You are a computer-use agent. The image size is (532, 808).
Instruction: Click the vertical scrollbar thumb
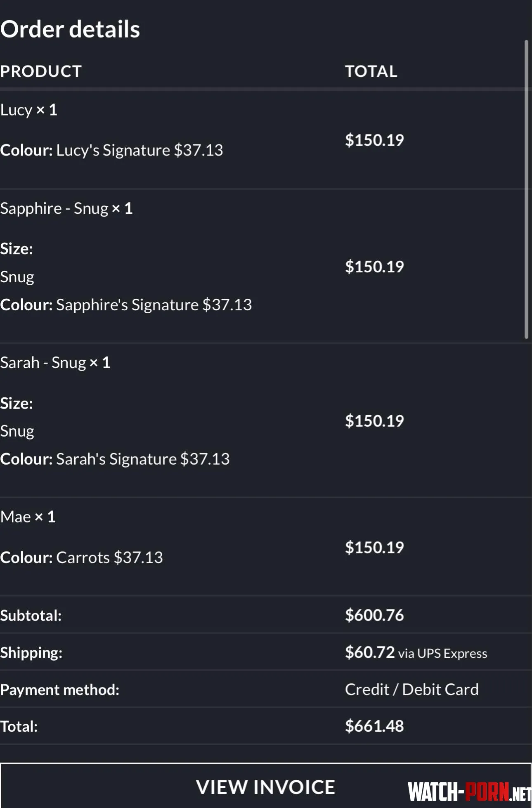click(526, 189)
